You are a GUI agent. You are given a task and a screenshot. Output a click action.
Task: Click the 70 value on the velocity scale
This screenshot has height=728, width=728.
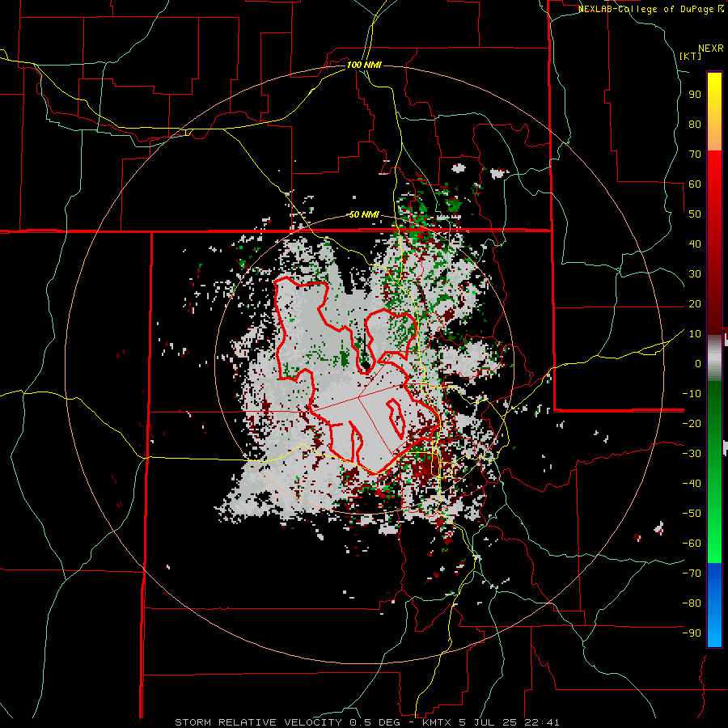click(695, 154)
